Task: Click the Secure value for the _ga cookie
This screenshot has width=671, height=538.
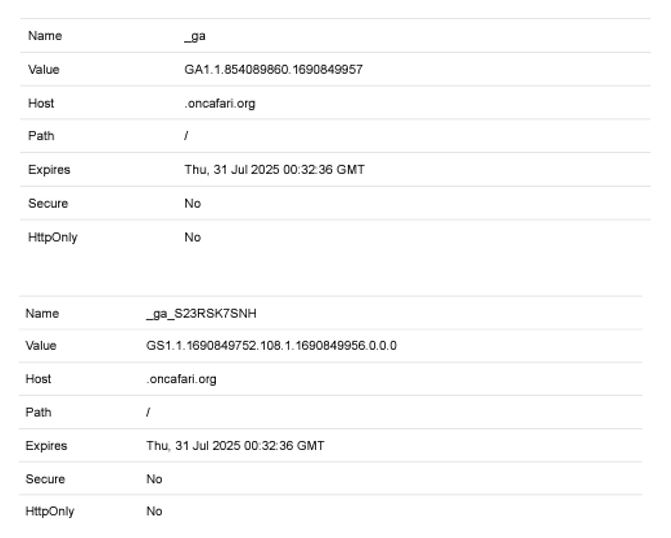Action: coord(192,203)
